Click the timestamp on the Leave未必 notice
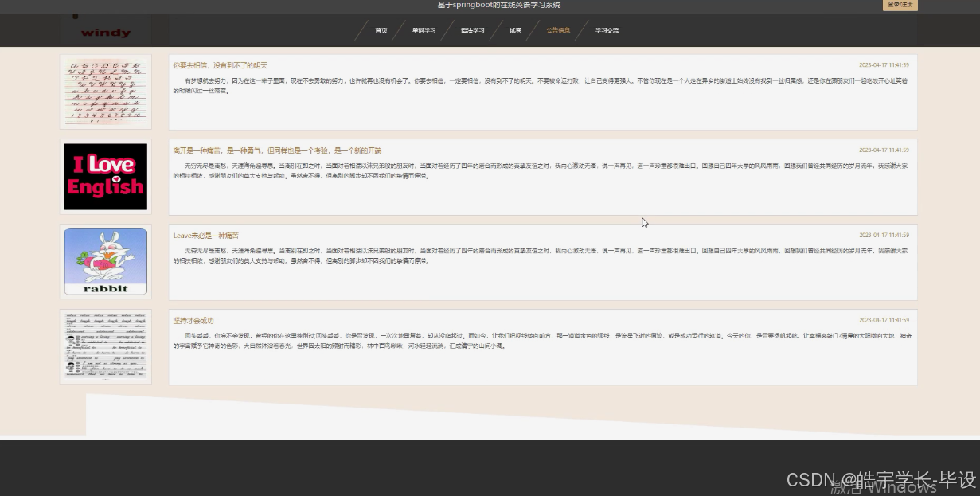Screen dimensions: 980x496 click(884, 236)
